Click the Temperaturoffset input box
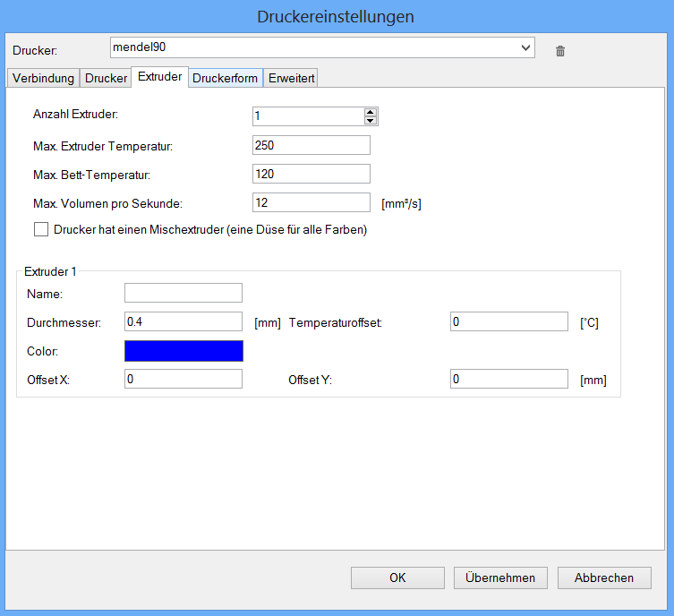674x616 pixels. (x=509, y=321)
